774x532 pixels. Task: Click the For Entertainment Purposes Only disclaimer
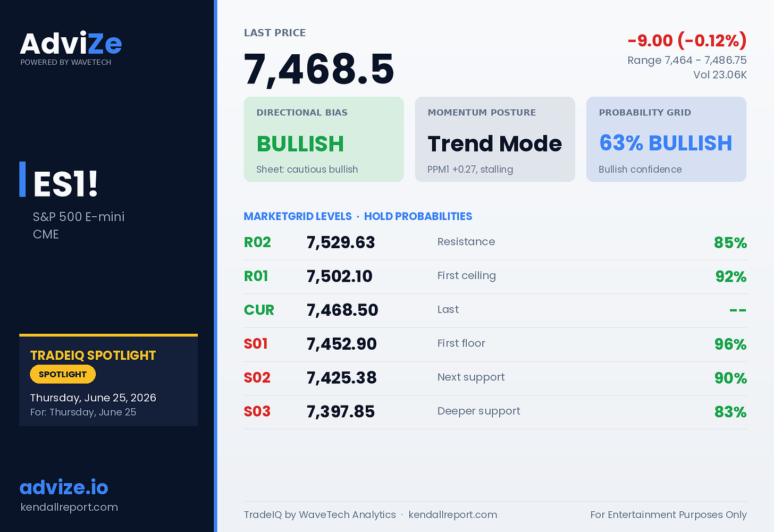click(668, 514)
